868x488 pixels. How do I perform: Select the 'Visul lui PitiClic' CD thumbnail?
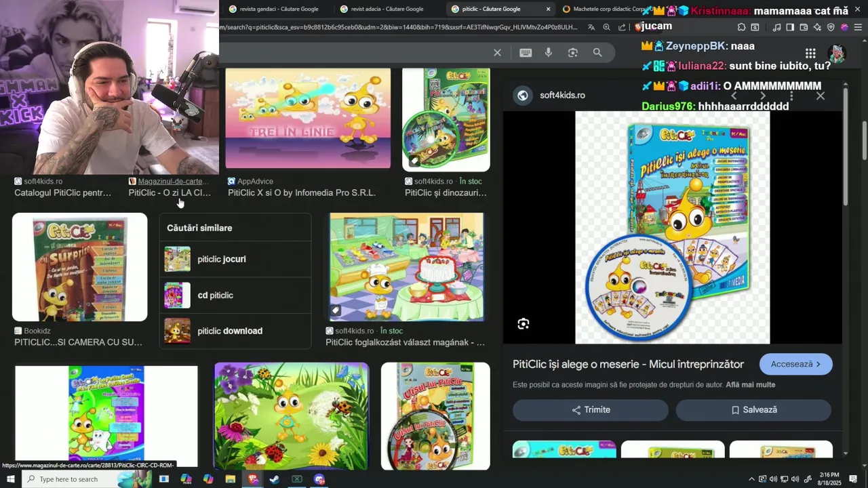pos(435,416)
